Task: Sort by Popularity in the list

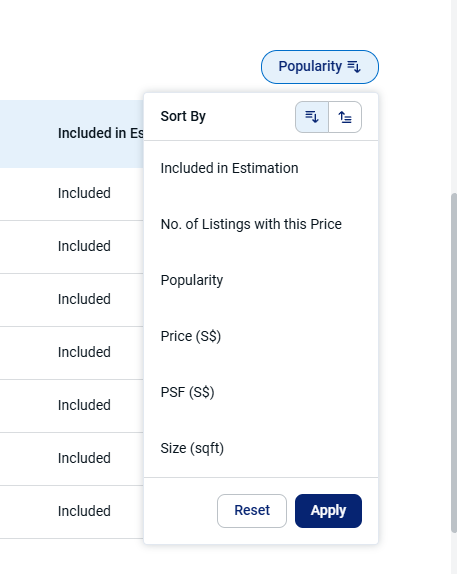Action: coord(261,280)
